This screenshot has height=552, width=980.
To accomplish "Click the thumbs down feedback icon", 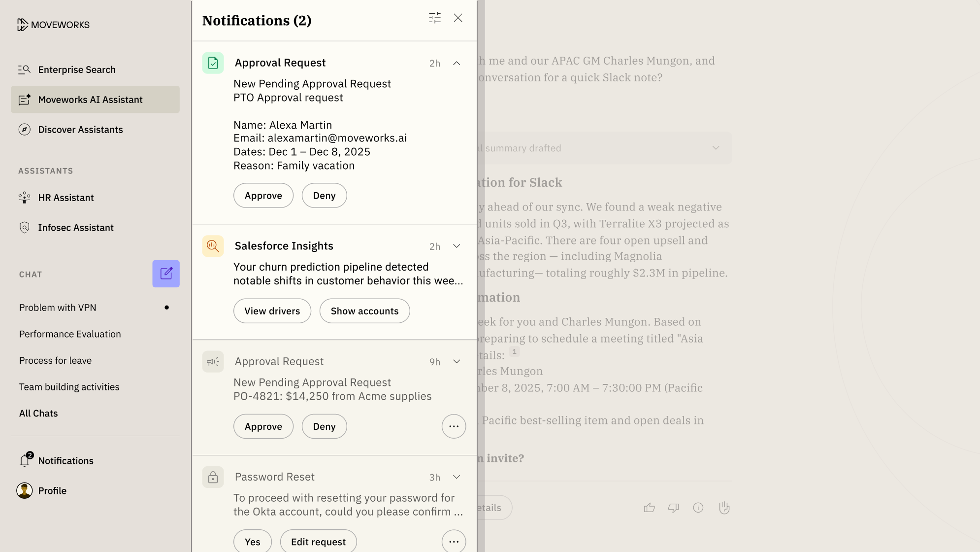I will pyautogui.click(x=673, y=508).
